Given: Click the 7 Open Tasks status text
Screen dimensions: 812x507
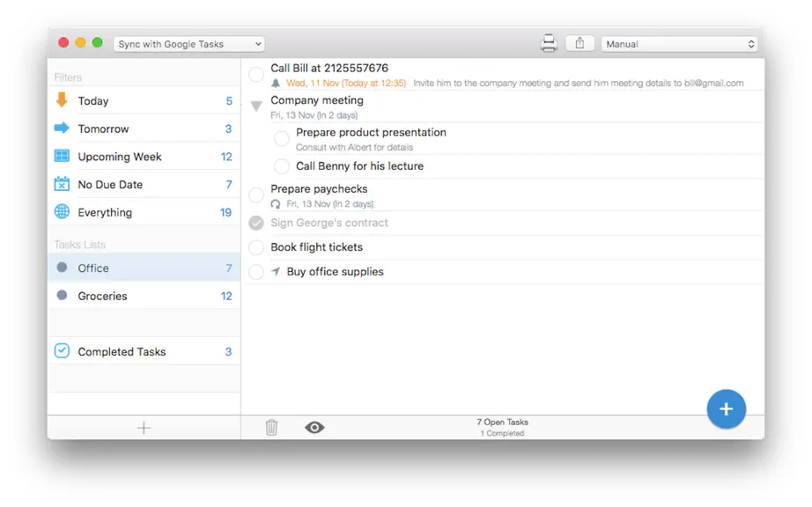Looking at the screenshot, I should tap(502, 422).
